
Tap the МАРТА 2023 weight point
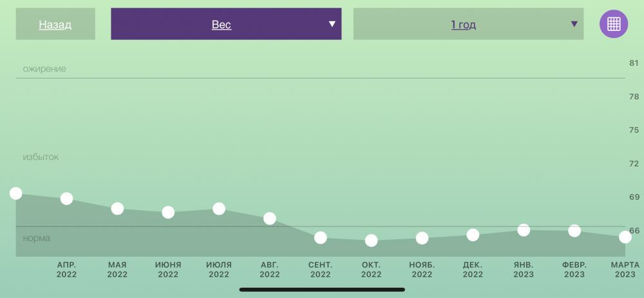coord(625,237)
